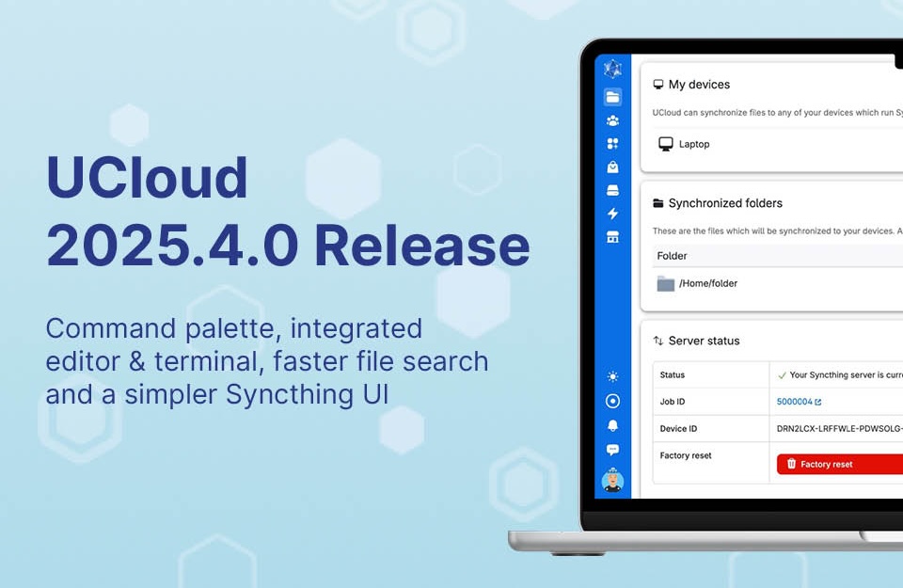This screenshot has height=588, width=903.
Task: Click the Device ID label cell
Action: (x=711, y=428)
